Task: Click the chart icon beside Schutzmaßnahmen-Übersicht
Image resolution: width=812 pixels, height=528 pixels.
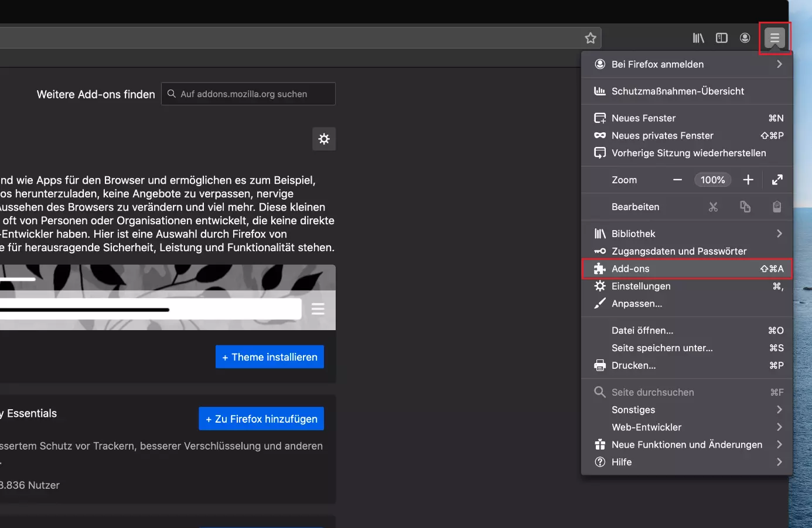Action: click(600, 91)
